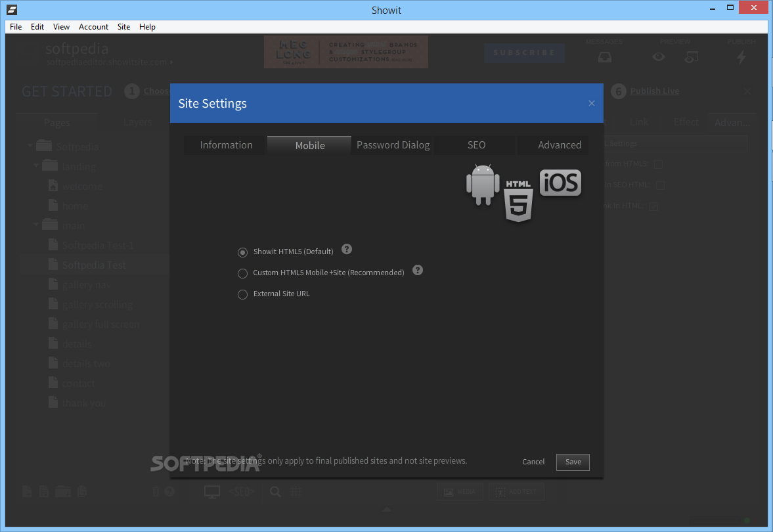Click the Save button

point(573,462)
